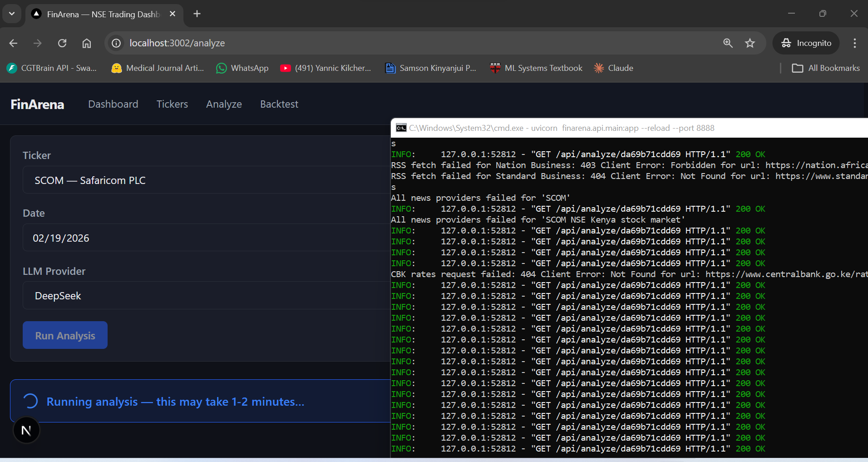Open the Ticker dropdown showing SCOM
868x462 pixels.
point(204,180)
